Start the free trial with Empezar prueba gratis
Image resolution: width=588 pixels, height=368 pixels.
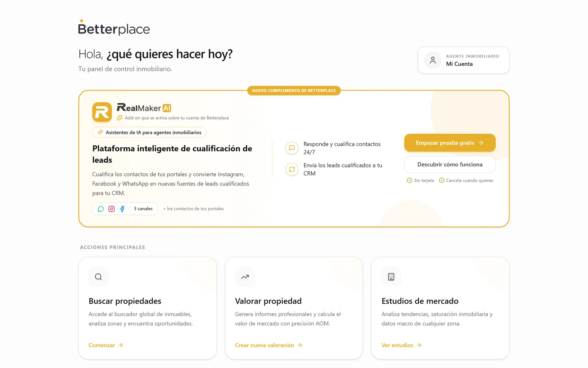[x=450, y=143]
